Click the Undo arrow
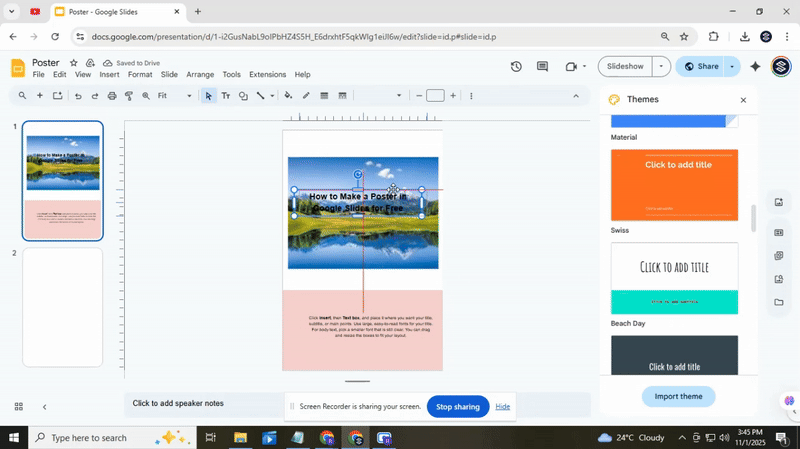The height and width of the screenshot is (449, 800). click(x=78, y=96)
